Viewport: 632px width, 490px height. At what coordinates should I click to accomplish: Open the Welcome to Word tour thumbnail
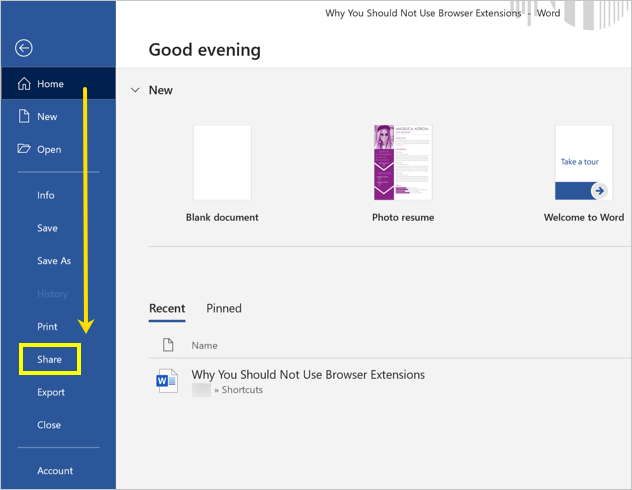pyautogui.click(x=584, y=162)
